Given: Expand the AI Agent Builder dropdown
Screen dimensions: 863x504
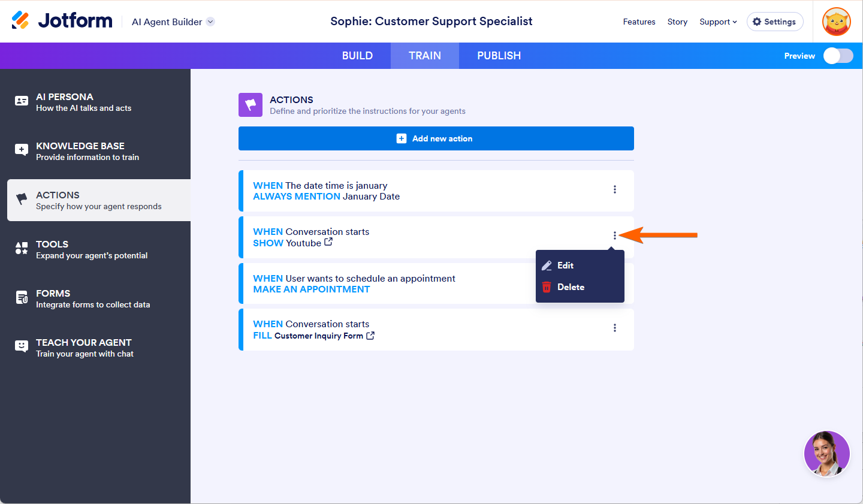Looking at the screenshot, I should tap(210, 22).
